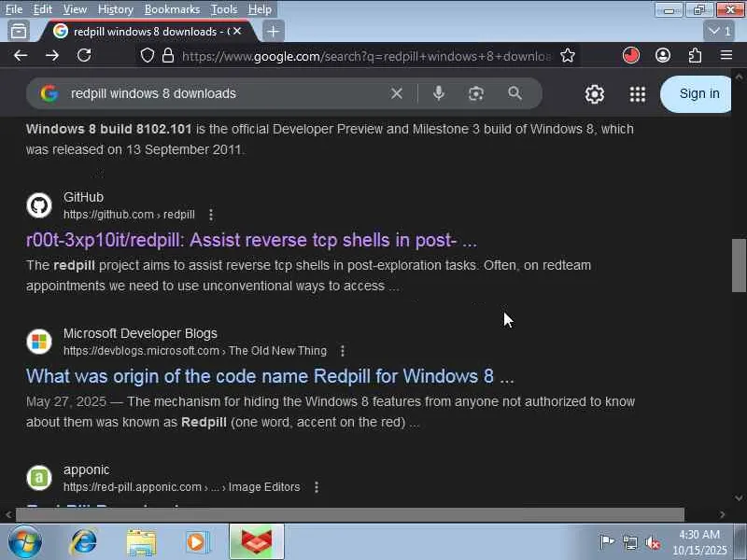This screenshot has height=560, width=747.
Task: Select the redpill windows 8 downloads tab
Action: coord(150,32)
